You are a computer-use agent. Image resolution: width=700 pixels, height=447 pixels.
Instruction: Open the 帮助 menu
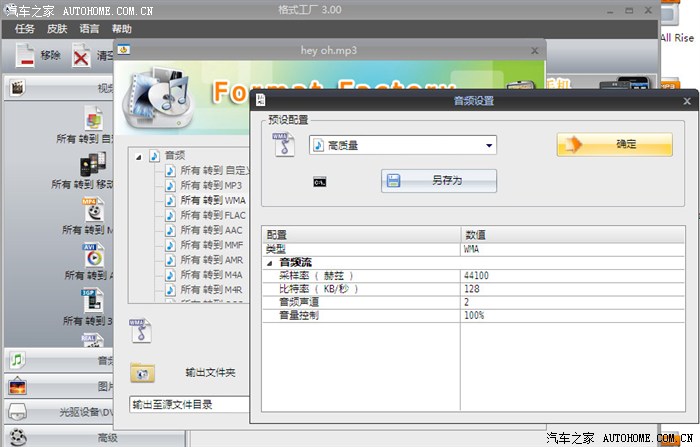click(x=121, y=29)
